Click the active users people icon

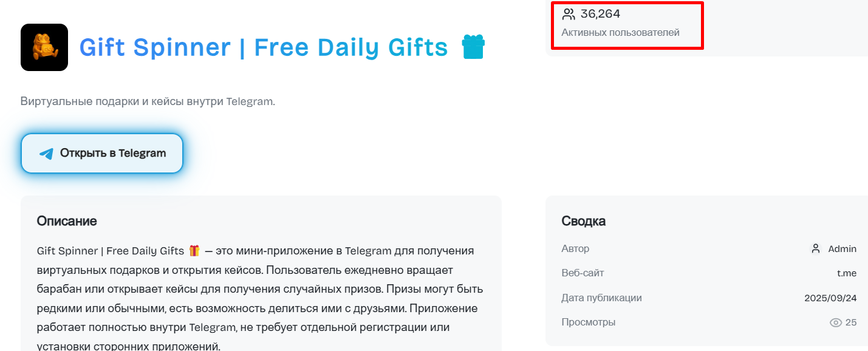point(569,14)
